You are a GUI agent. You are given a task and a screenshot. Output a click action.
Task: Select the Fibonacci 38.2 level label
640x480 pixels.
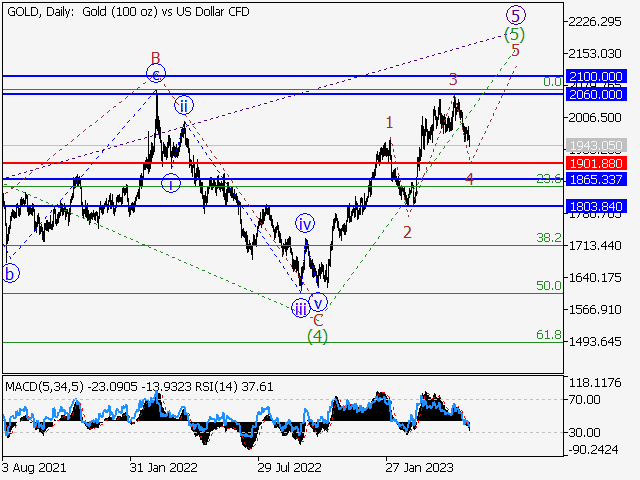pyautogui.click(x=549, y=238)
